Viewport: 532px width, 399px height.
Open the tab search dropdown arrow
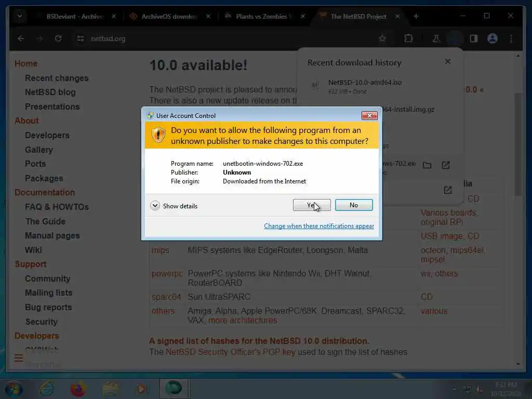(x=20, y=16)
